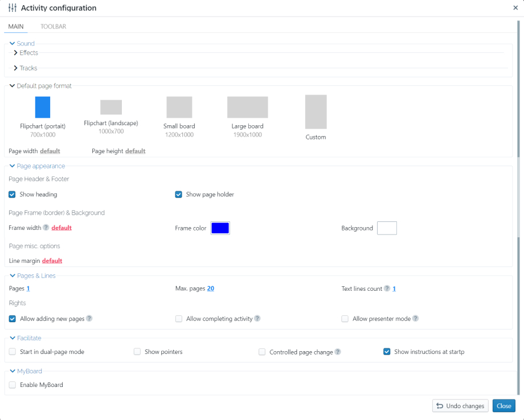Click the Activity configuration sliders icon
The image size is (524, 420).
click(13, 7)
